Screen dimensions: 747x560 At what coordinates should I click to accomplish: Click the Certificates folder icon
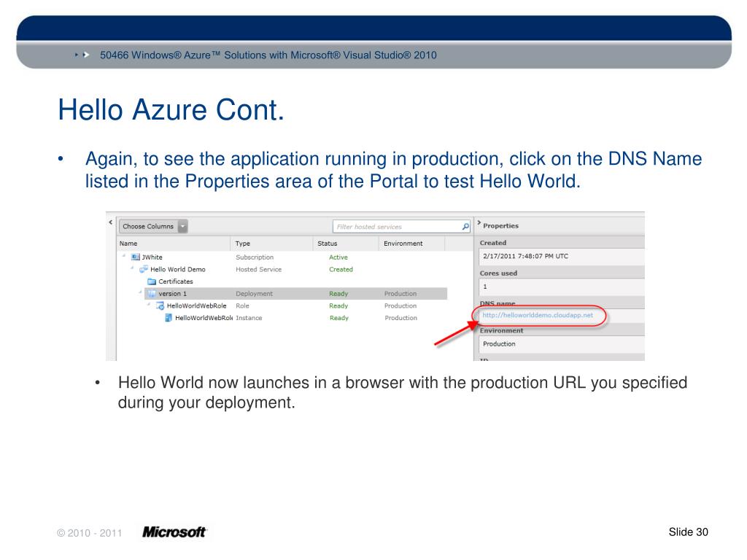pyautogui.click(x=152, y=281)
